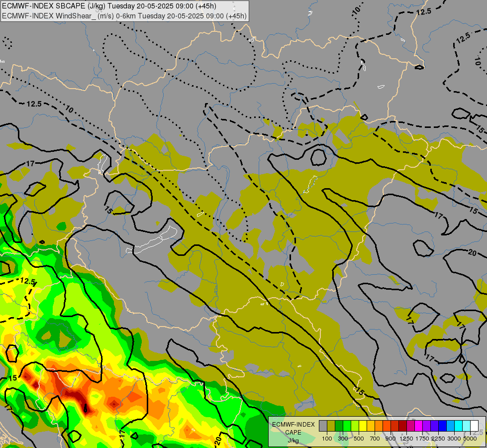
Task: Select the orange swatch right of 700
Action: click(379, 426)
